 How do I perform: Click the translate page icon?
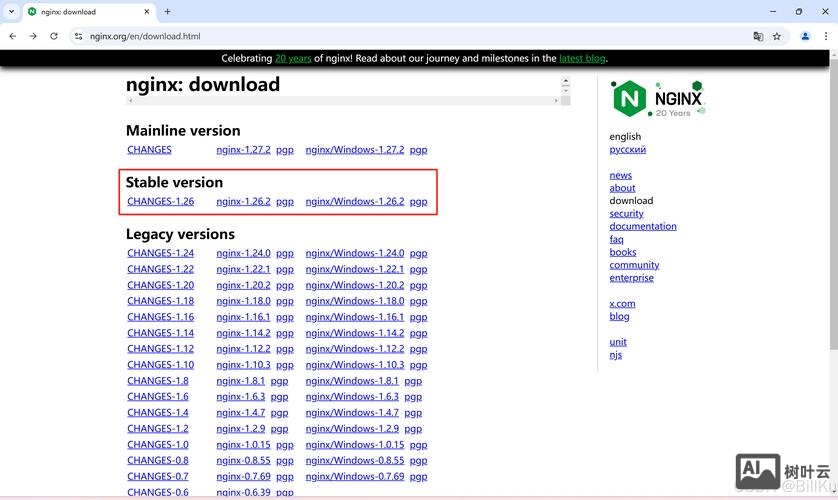click(758, 36)
